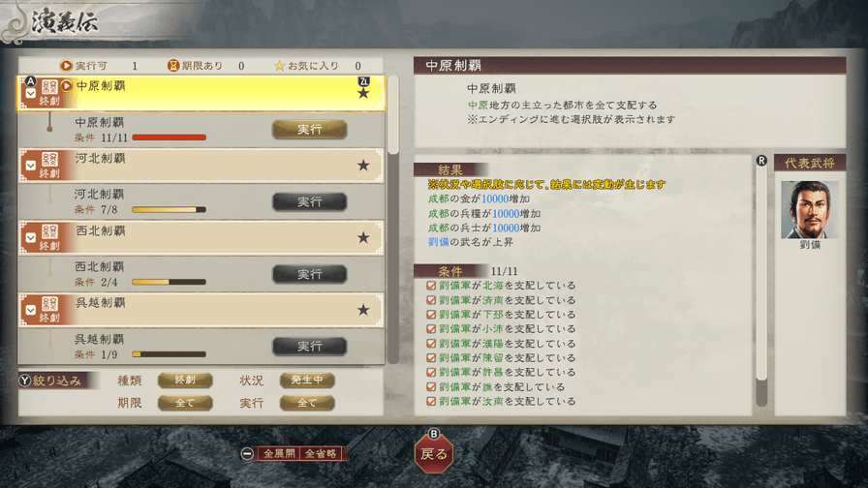Click the star icon on 河北制覇 row
Screen dimensions: 868x488
point(363,165)
